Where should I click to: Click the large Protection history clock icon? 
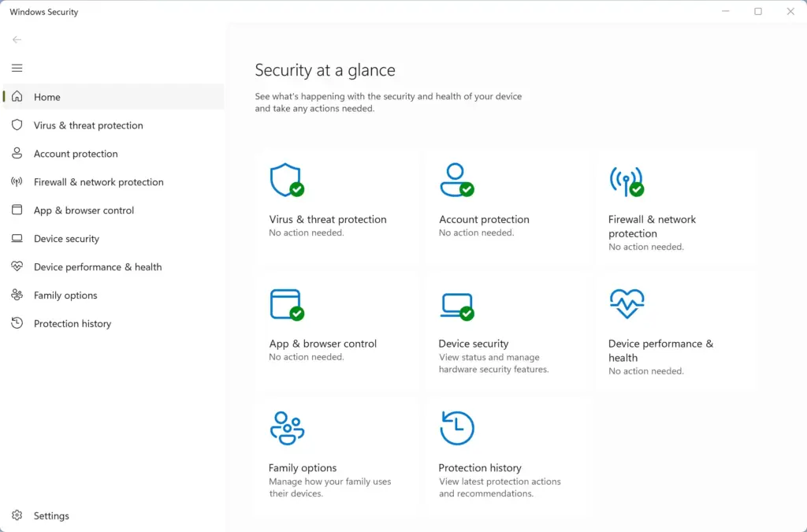(457, 428)
